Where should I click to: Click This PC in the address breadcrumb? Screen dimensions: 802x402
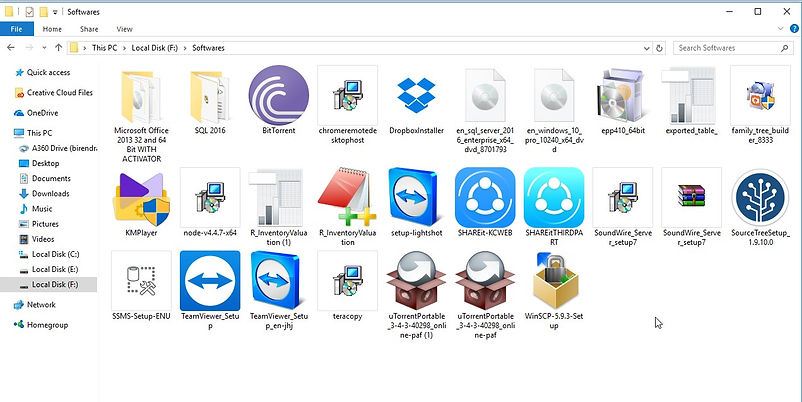pyautogui.click(x=104, y=48)
